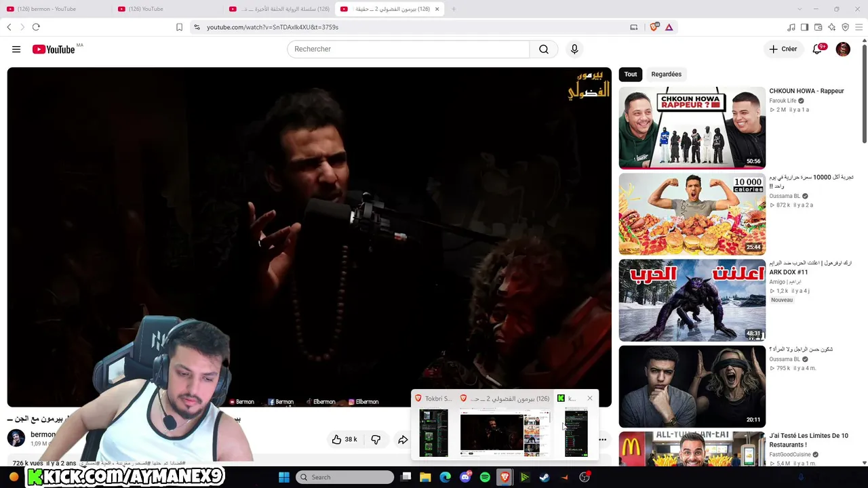Viewport: 868px width, 488px height.
Task: Close the Kick window preview
Action: pos(590,398)
